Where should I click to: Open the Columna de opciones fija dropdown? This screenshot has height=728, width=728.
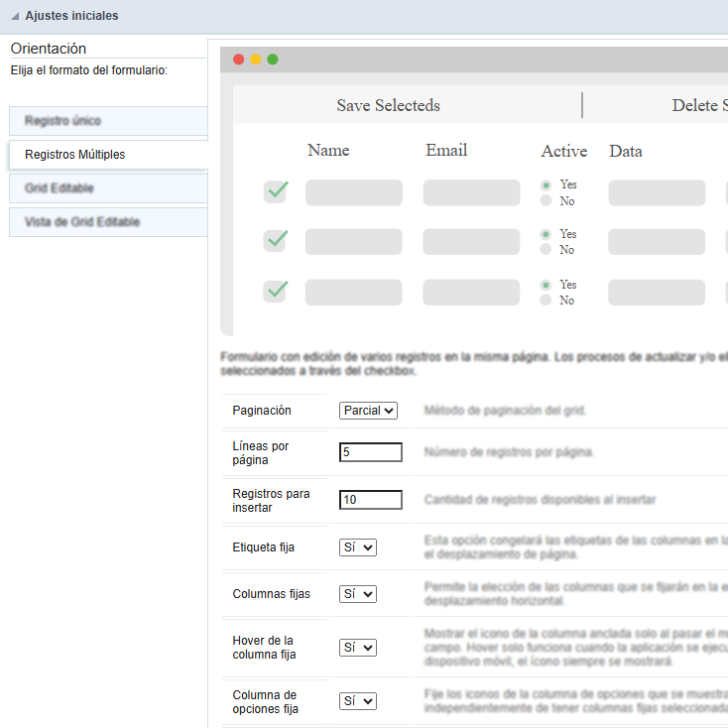click(x=358, y=701)
